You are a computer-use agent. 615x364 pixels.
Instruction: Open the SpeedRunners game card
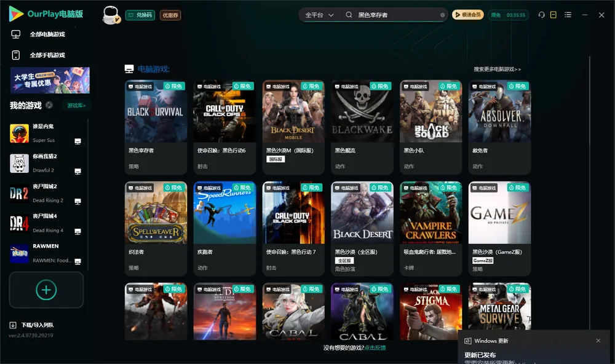click(224, 229)
